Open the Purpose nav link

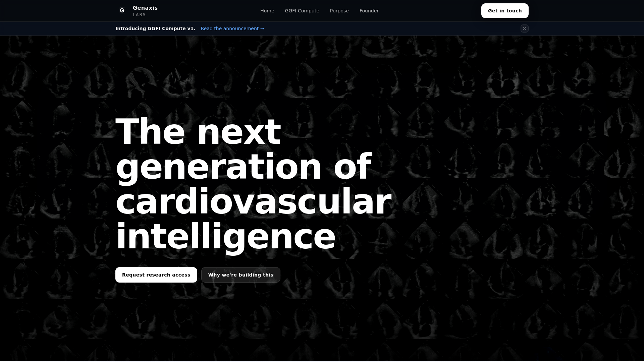[x=339, y=11]
